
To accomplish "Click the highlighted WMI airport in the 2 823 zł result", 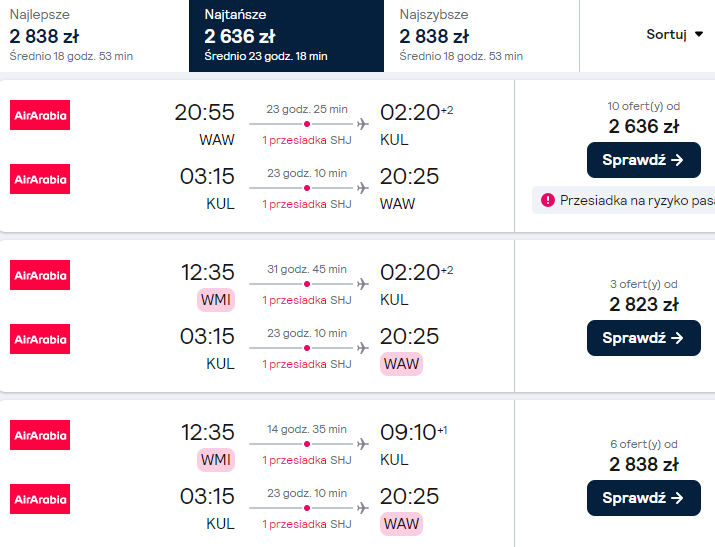I will click(217, 300).
